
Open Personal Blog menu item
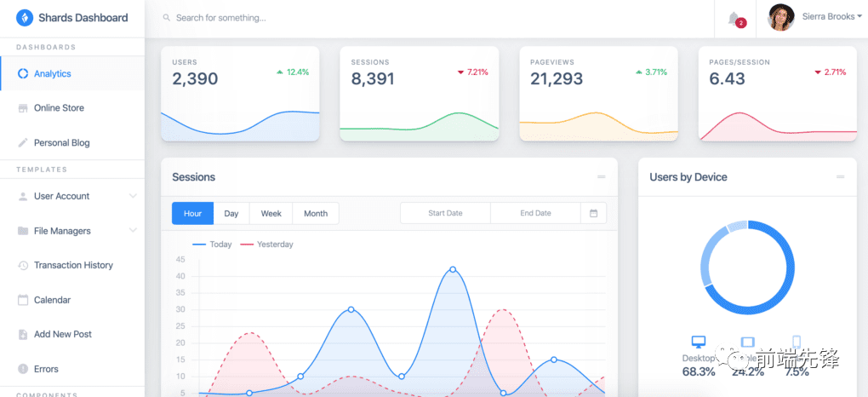[x=72, y=142]
